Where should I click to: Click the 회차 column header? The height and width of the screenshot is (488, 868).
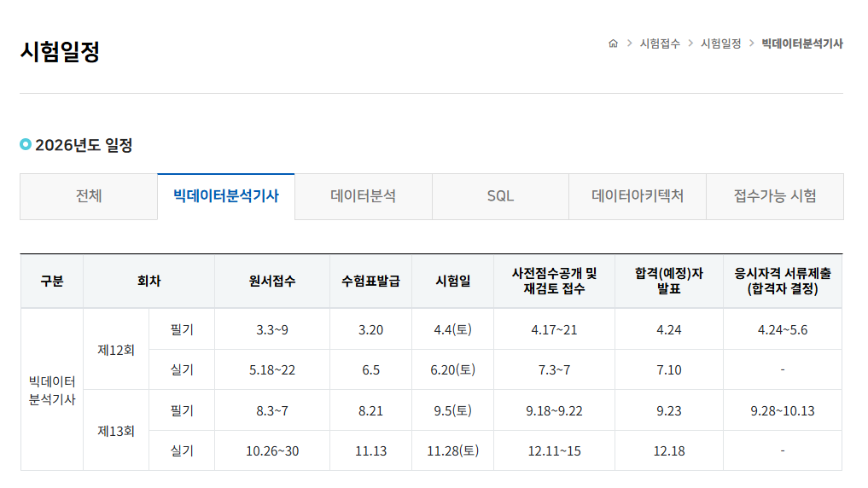tap(149, 281)
